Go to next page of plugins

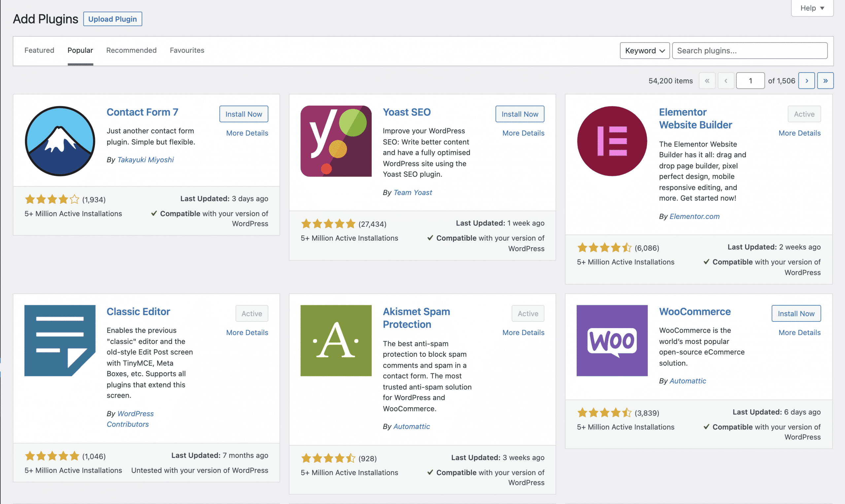[806, 81]
